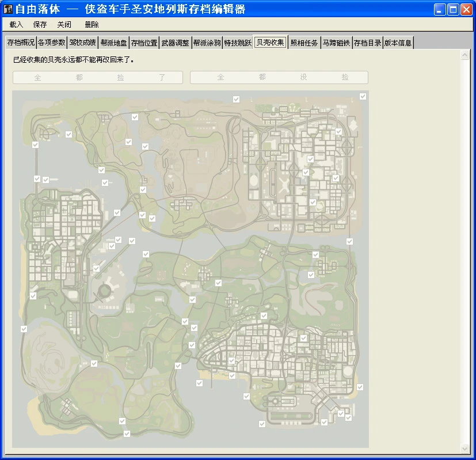Screen dimensions: 476x460
Task: Click the 全都捡了 button
Action: pyautogui.click(x=98, y=77)
